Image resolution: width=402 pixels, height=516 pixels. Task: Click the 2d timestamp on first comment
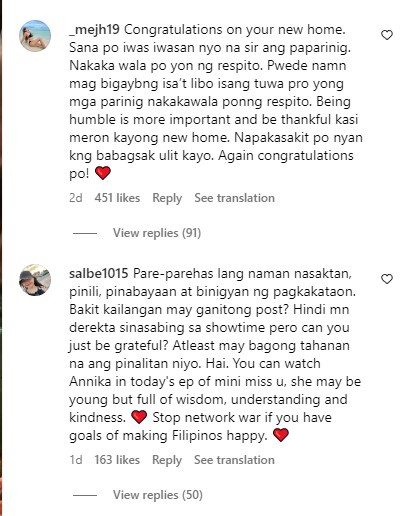click(x=76, y=198)
